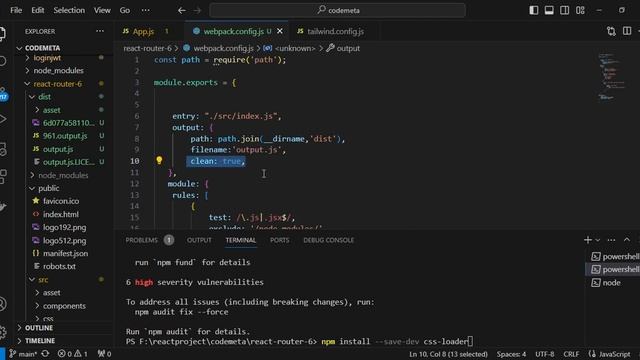The height and width of the screenshot is (360, 640).
Task: Click the lightbulb code action icon
Action: [x=159, y=160]
